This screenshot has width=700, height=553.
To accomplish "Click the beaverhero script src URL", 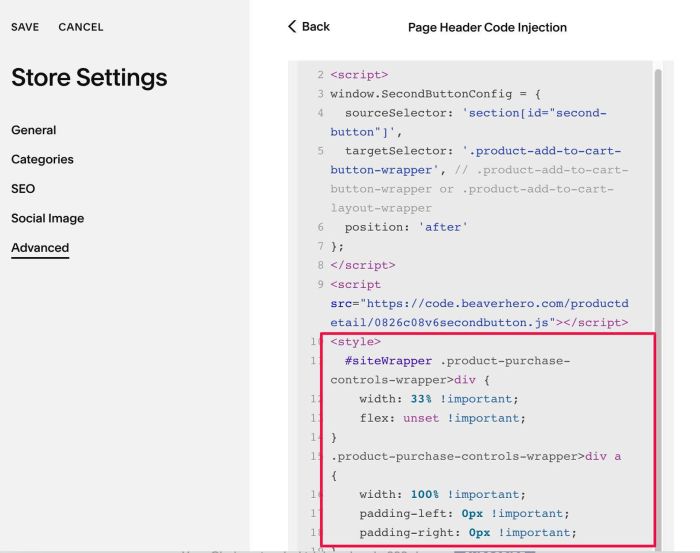I will click(479, 313).
